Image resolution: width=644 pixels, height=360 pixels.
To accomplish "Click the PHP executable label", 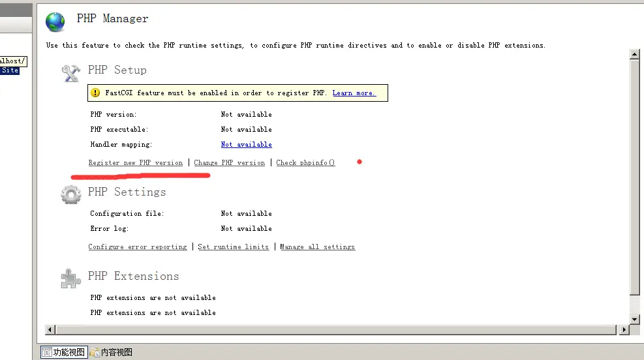I will click(x=119, y=130).
